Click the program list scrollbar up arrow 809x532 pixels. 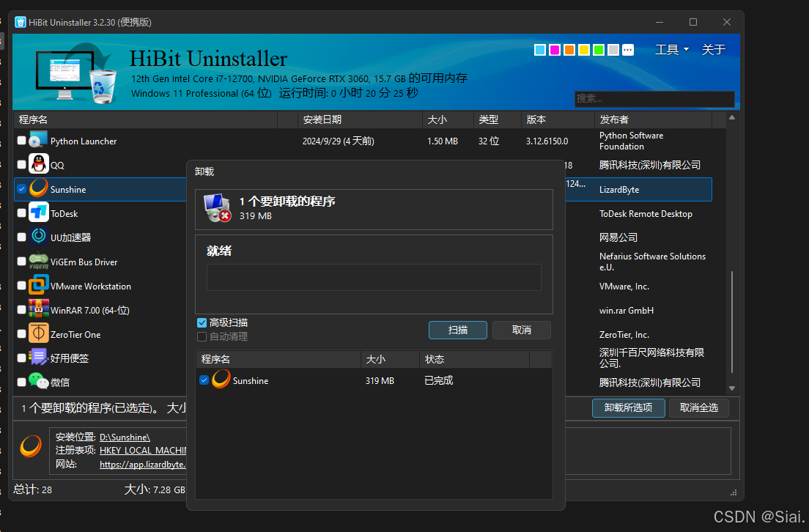click(x=731, y=118)
